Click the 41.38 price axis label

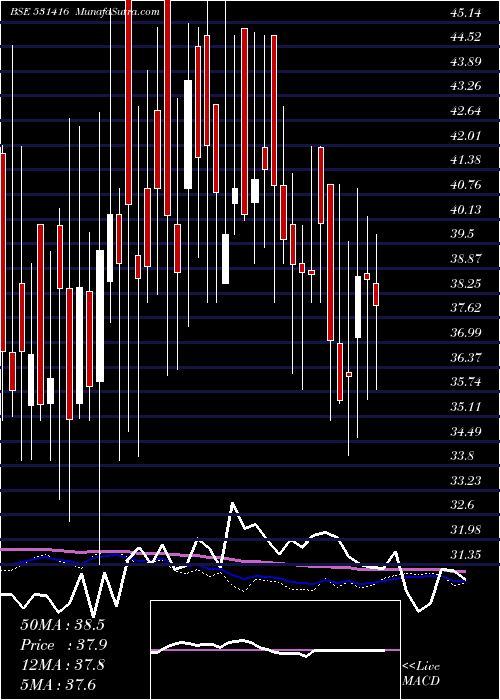[466, 160]
